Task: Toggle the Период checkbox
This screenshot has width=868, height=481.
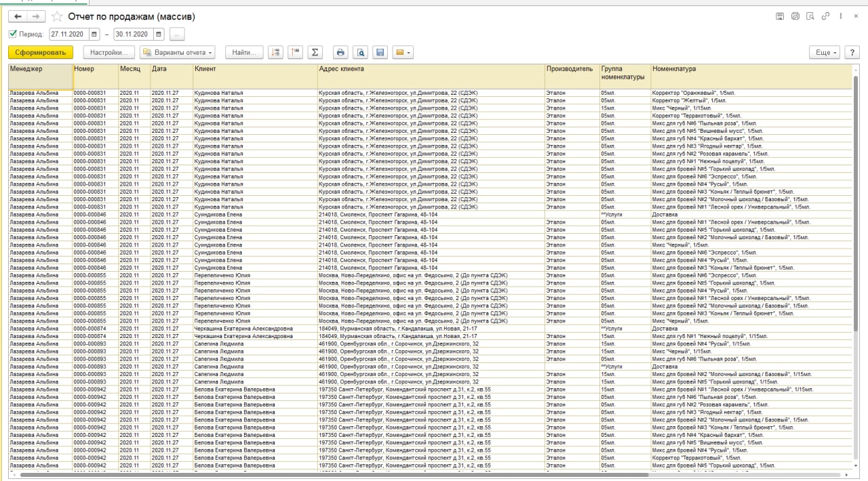Action: [13, 34]
